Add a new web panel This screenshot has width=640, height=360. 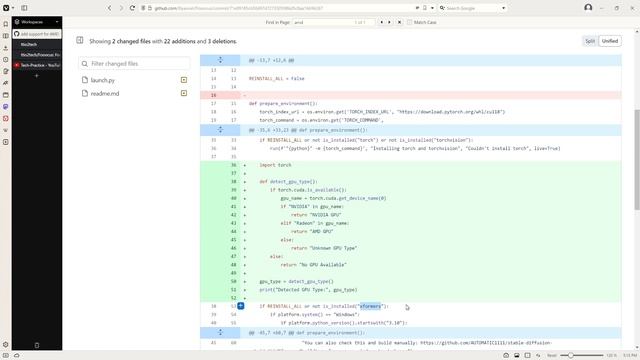[x=6, y=142]
